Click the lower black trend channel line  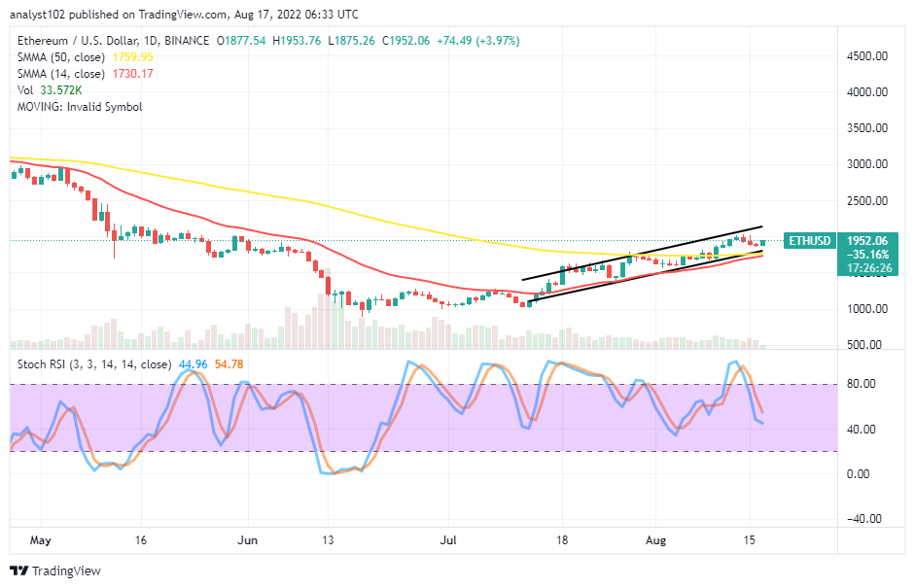tap(645, 276)
